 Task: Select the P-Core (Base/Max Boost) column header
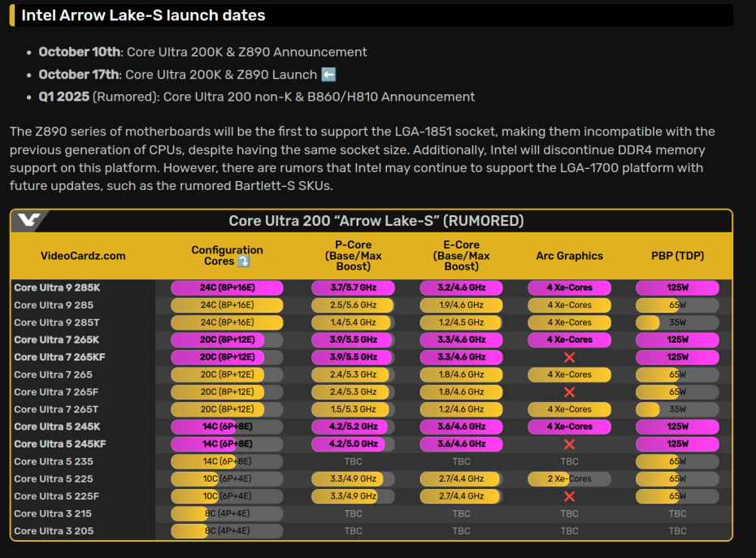353,256
